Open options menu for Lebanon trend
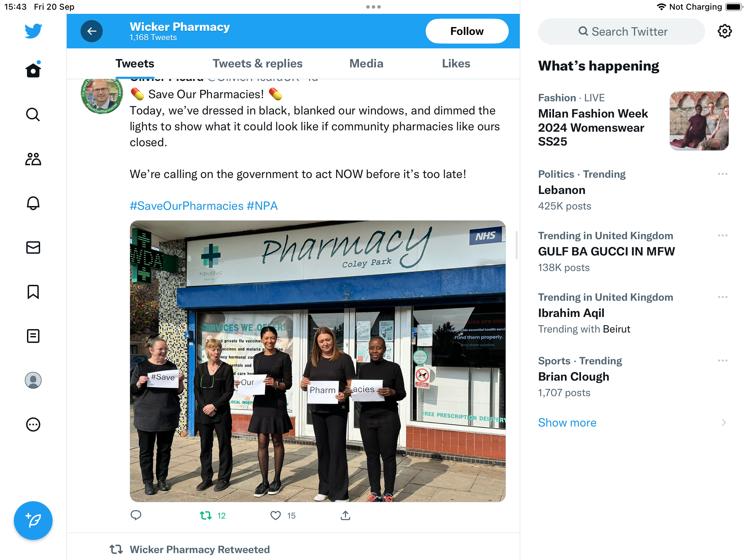Screen dimensions: 747x560 [723, 174]
